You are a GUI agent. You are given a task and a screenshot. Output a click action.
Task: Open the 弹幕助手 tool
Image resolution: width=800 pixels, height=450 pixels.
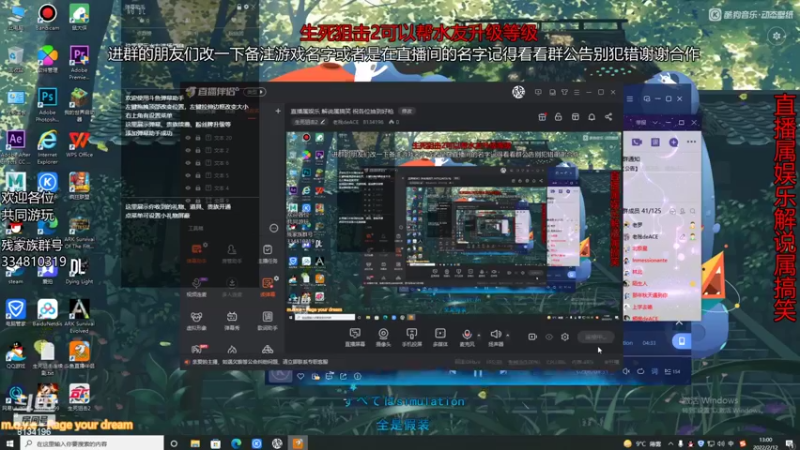pyautogui.click(x=196, y=253)
